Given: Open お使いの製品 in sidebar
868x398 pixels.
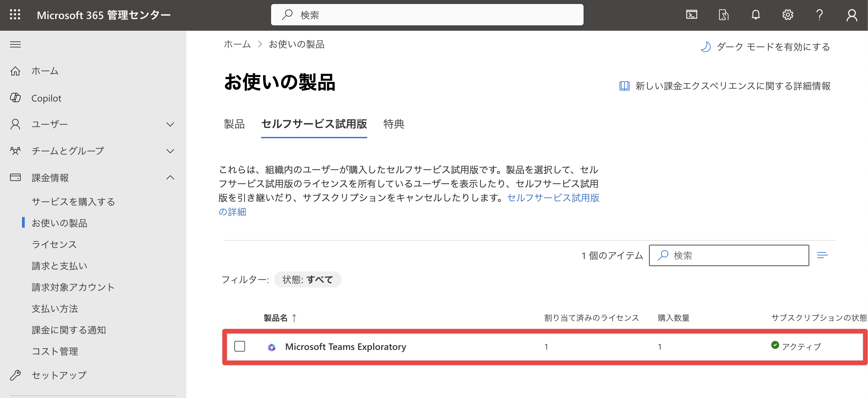Looking at the screenshot, I should point(59,223).
